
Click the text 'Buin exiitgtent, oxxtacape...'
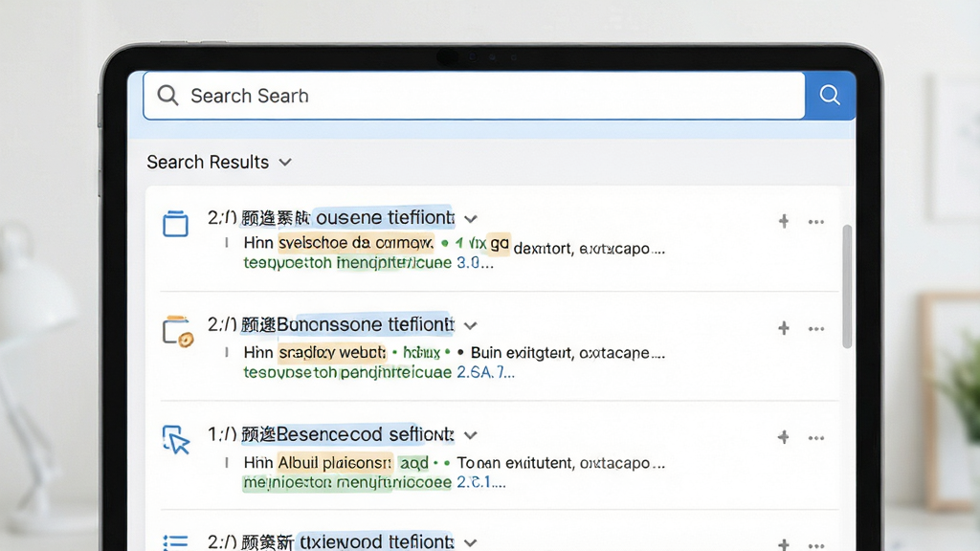[x=568, y=353]
